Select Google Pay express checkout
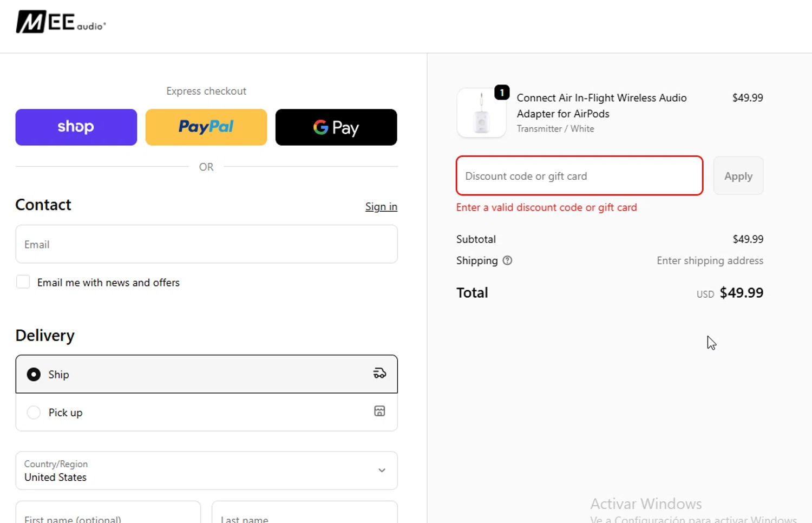The image size is (812, 523). [336, 127]
